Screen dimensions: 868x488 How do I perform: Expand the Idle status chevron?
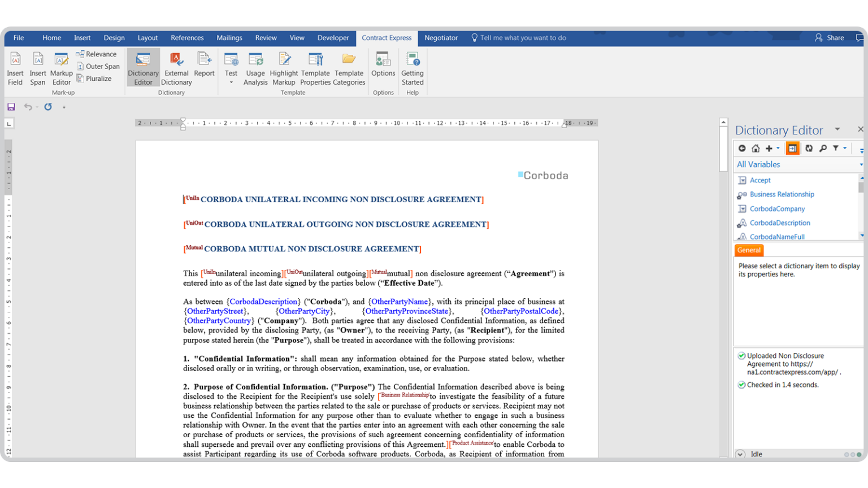click(740, 454)
